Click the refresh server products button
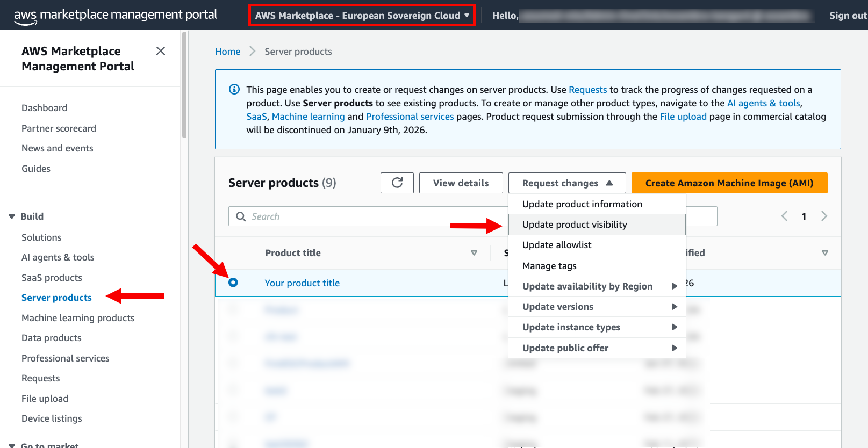The height and width of the screenshot is (448, 868). point(397,183)
